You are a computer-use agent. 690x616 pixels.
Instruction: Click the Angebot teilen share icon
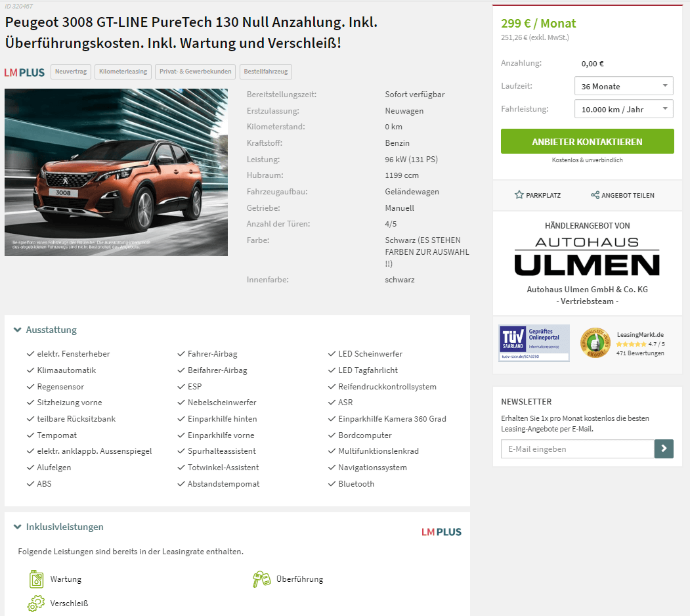coord(595,195)
